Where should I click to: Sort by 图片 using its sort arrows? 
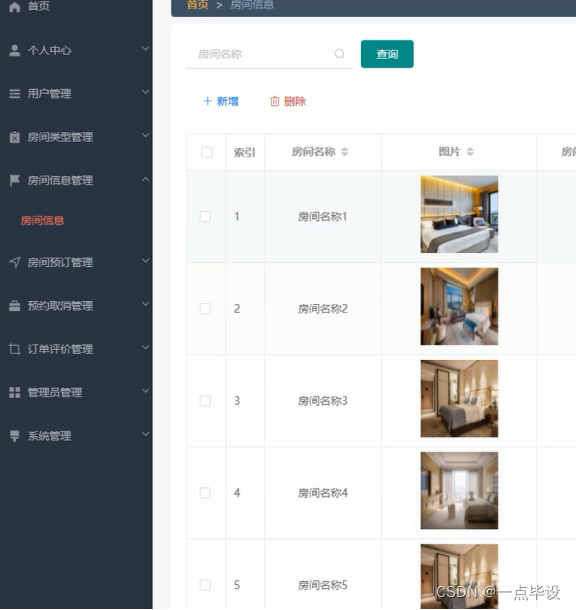(470, 152)
